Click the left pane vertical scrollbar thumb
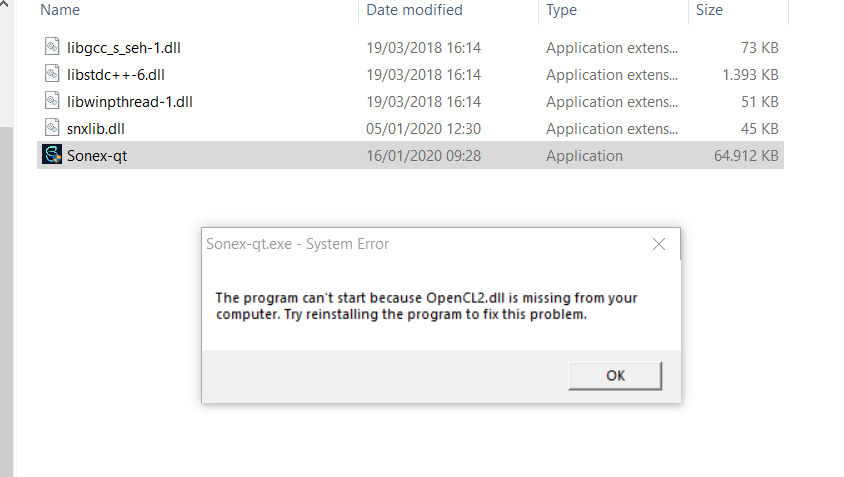Viewport: 844px width, 477px height. (x=6, y=301)
